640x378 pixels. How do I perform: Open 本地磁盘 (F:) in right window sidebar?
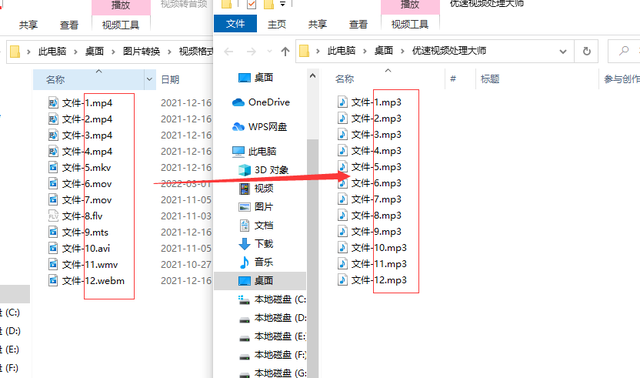(x=272, y=355)
